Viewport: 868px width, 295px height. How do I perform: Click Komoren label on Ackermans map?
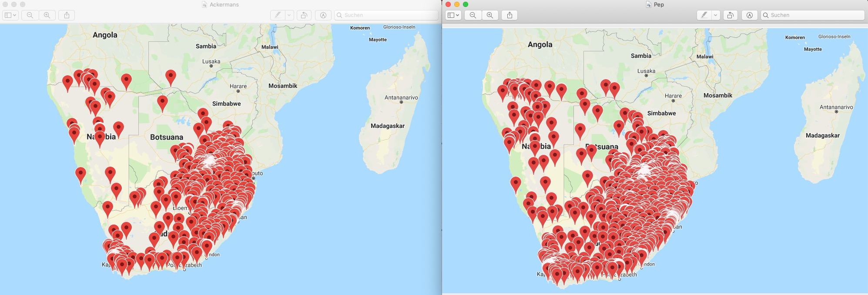pyautogui.click(x=360, y=28)
